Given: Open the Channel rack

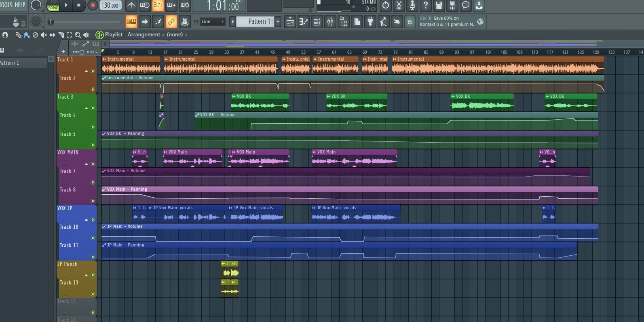Looking at the screenshot, I should pyautogui.click(x=317, y=22).
